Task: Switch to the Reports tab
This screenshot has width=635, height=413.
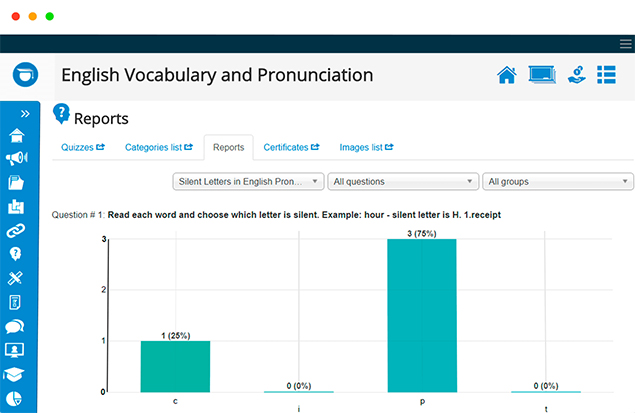Action: 229,147
